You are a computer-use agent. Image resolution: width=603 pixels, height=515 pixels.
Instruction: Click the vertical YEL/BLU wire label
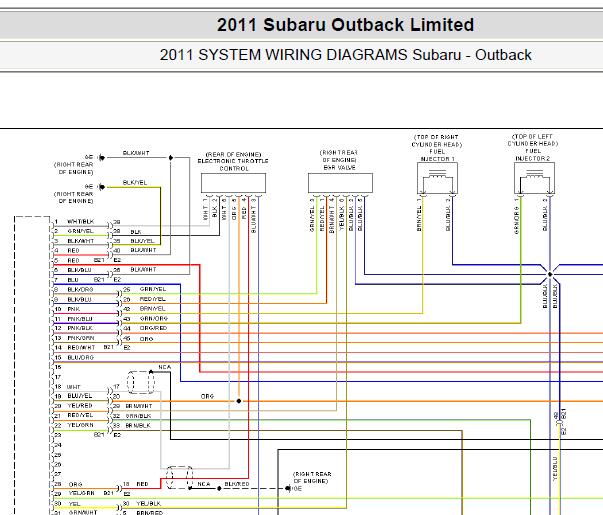click(x=555, y=468)
